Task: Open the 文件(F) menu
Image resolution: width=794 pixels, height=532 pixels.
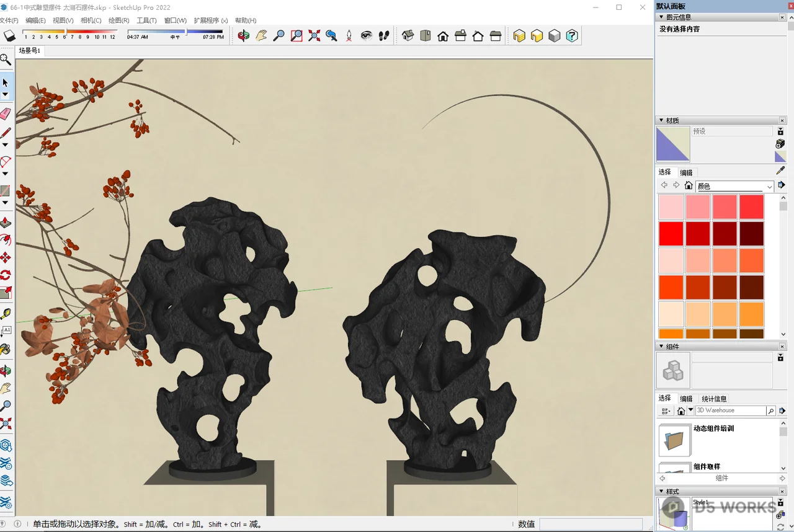Action: [9, 20]
